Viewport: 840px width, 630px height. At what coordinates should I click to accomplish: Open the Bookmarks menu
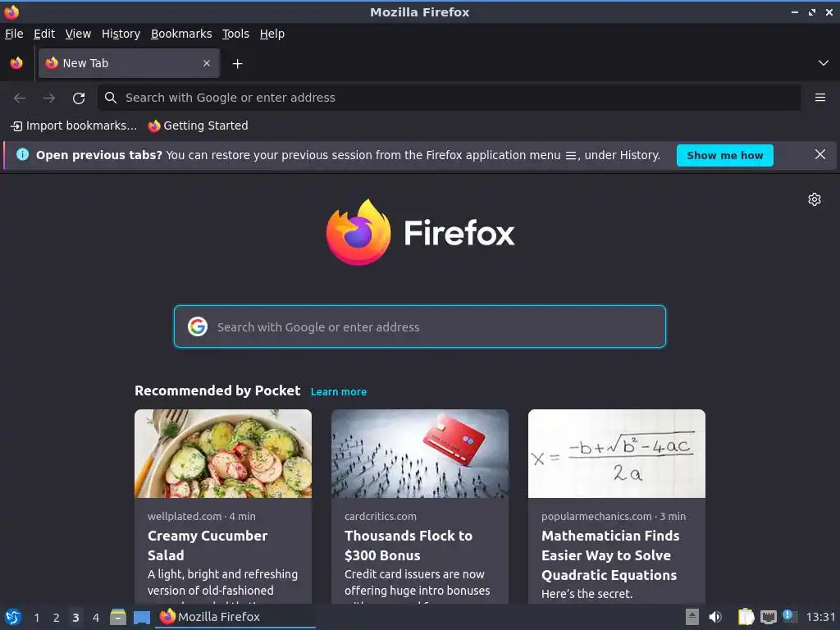pyautogui.click(x=181, y=34)
